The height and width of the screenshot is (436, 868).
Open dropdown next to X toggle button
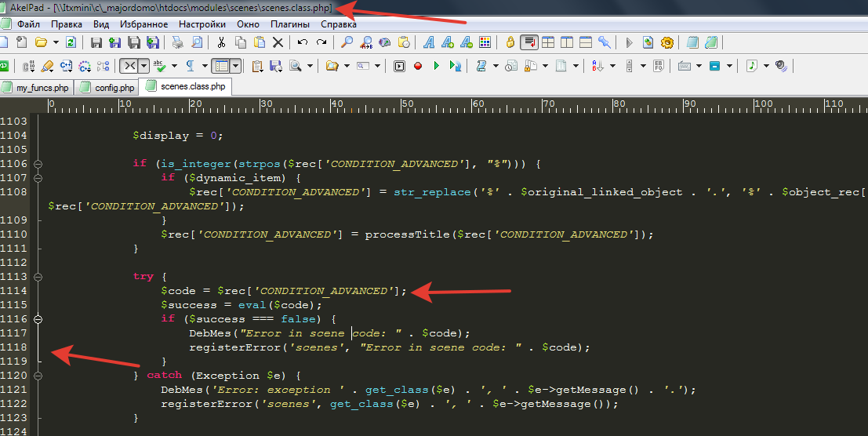[144, 66]
